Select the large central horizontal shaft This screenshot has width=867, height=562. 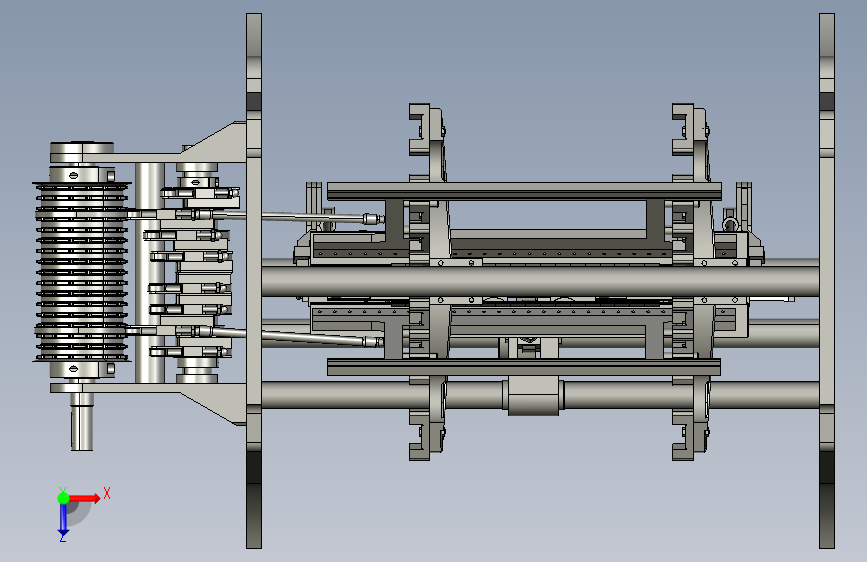(x=540, y=281)
